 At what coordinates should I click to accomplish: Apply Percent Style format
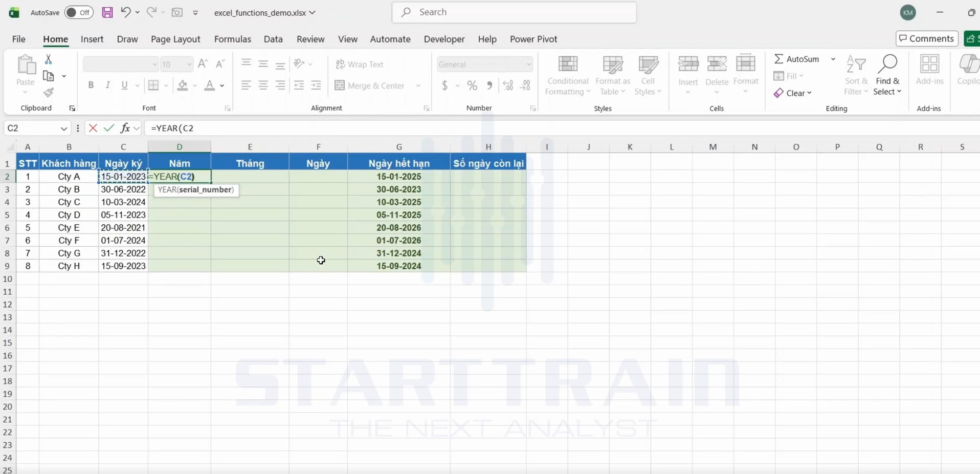pos(472,85)
